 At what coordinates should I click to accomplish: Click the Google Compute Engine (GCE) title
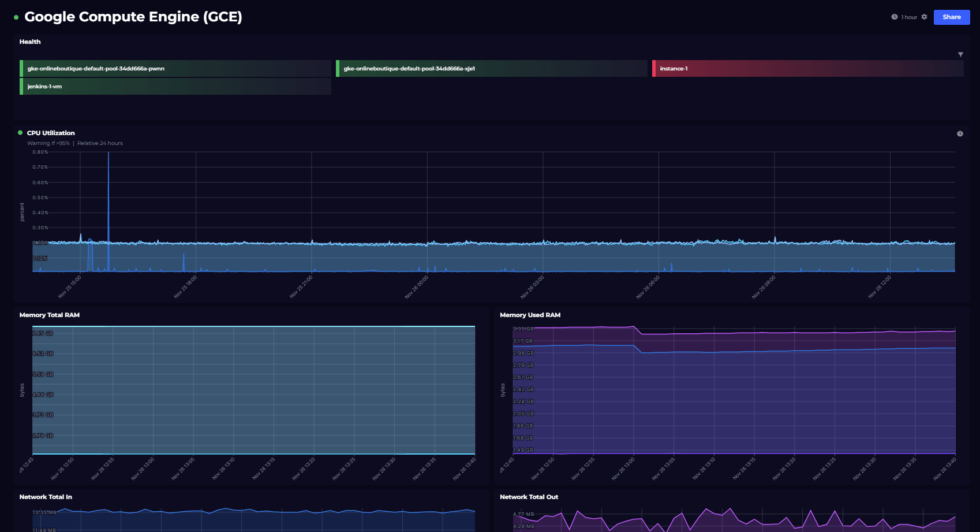(x=133, y=17)
